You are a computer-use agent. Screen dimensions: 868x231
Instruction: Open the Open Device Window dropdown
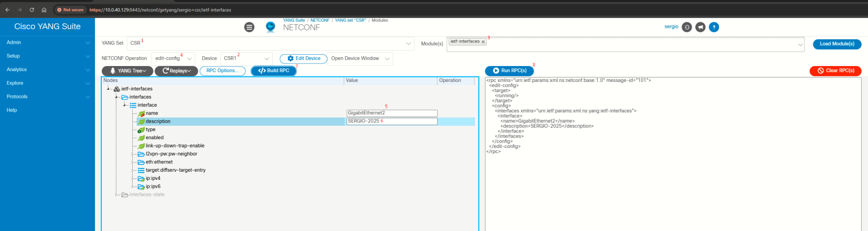point(360,59)
